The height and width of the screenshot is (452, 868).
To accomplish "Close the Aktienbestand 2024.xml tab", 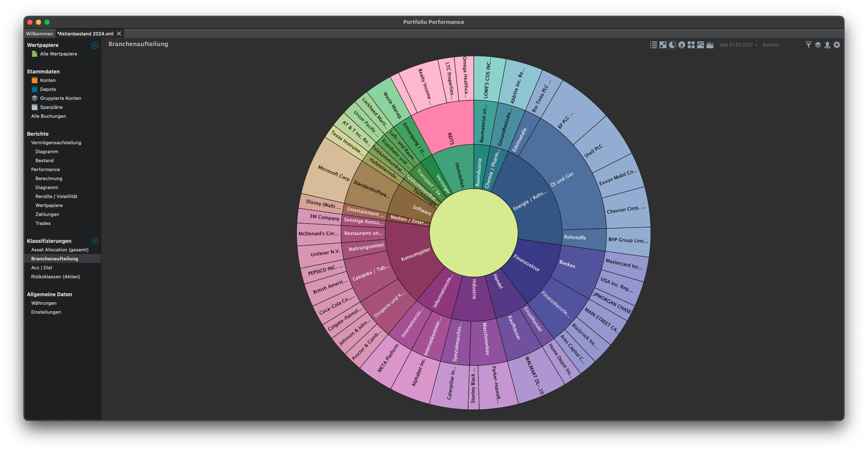I will coord(119,34).
